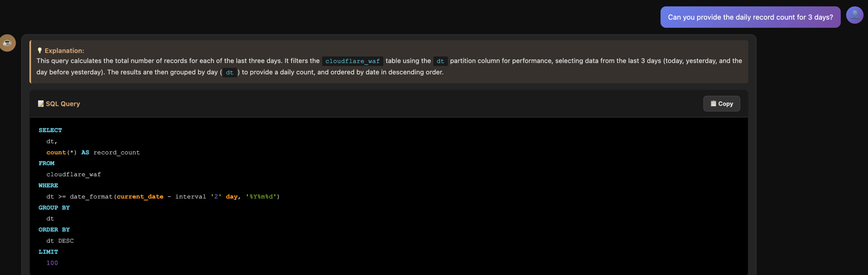Click the cloudflare_waf code tag in explanation
Image resolution: width=868 pixels, height=275 pixels.
(352, 61)
